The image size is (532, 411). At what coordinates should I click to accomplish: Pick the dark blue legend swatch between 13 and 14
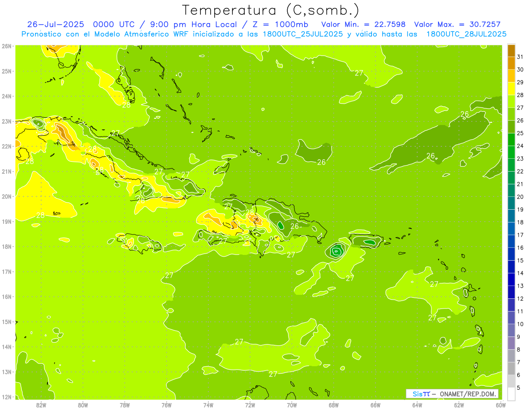coord(511,279)
